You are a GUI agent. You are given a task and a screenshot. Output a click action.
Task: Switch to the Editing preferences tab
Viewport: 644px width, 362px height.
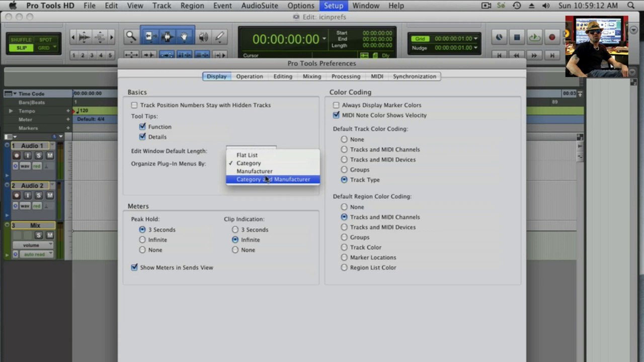[x=283, y=76]
